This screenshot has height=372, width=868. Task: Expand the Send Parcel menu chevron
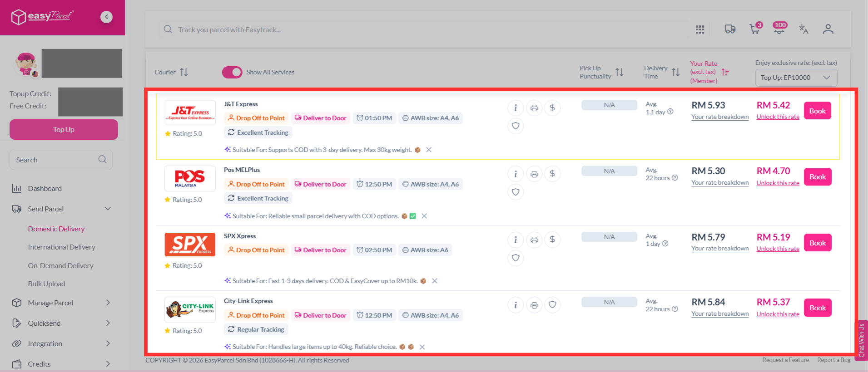(108, 209)
